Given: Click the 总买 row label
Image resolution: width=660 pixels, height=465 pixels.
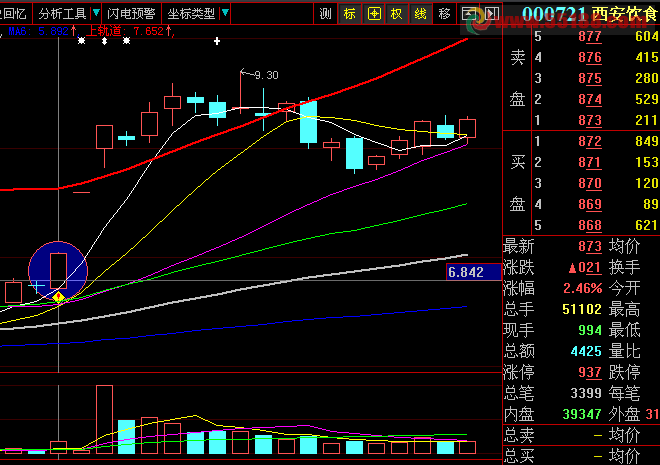Looking at the screenshot, I should point(519,456).
